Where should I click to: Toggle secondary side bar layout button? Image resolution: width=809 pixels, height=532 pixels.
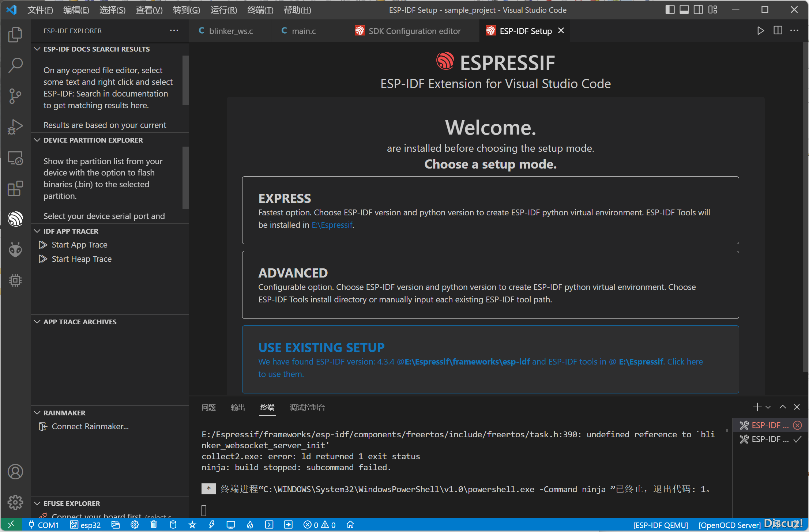[699, 10]
